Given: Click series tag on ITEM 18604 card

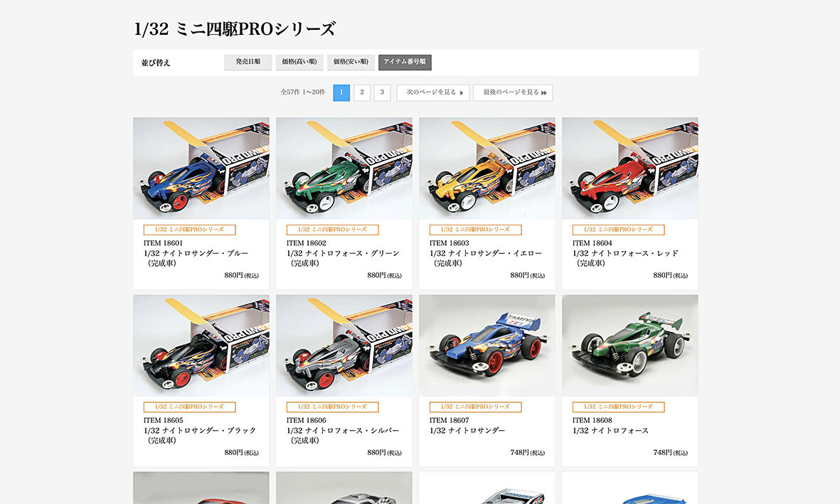Looking at the screenshot, I should click(619, 230).
